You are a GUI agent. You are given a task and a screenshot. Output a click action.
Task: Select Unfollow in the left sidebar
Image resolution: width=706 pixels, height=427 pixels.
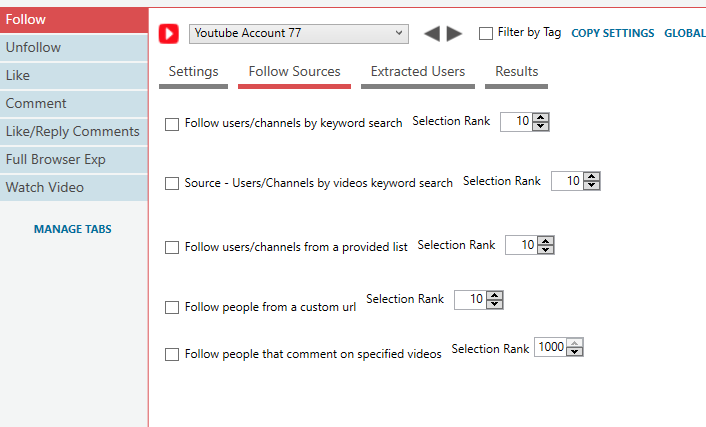click(x=74, y=47)
